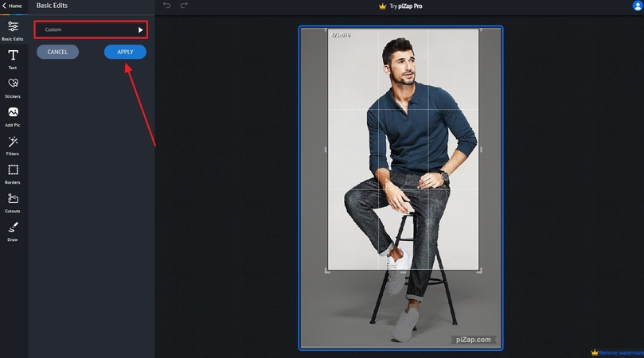
Task: Click Remove watermark link
Action: [x=621, y=352]
